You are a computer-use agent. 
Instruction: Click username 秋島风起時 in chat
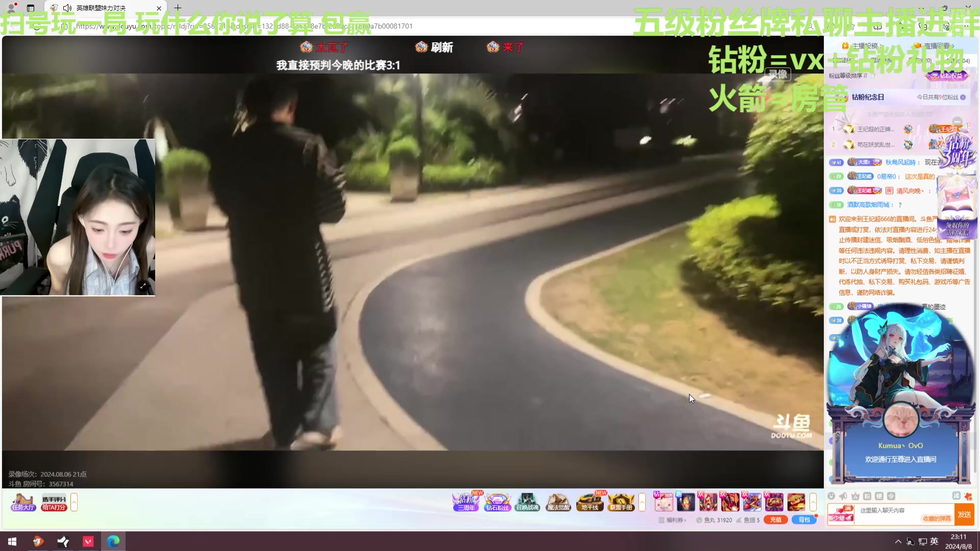point(900,162)
